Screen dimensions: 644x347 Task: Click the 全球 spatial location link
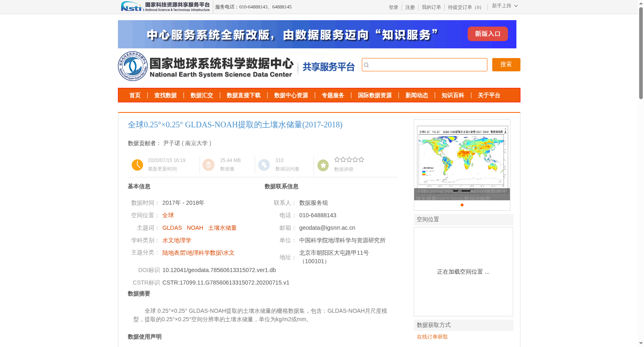coord(168,215)
